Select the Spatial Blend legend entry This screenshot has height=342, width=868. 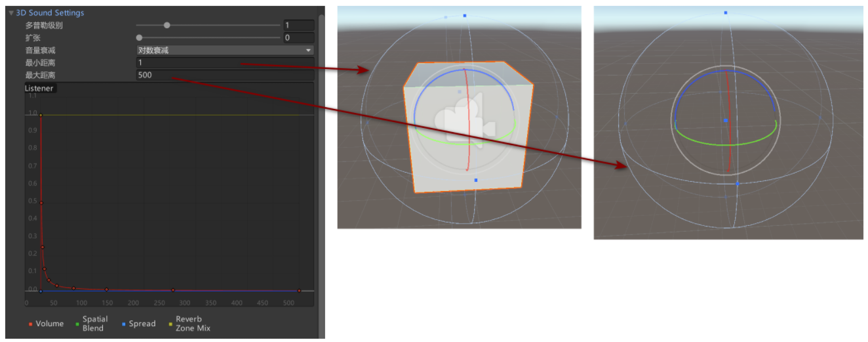pyautogui.click(x=91, y=324)
